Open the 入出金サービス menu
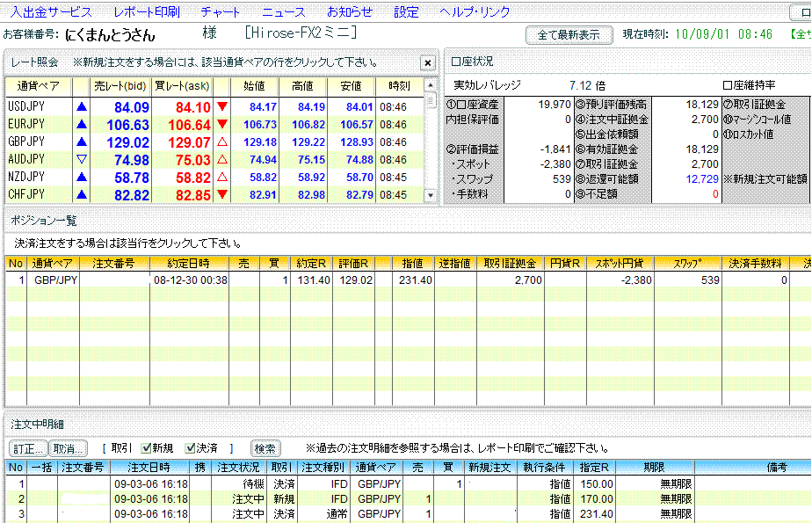 [51, 11]
